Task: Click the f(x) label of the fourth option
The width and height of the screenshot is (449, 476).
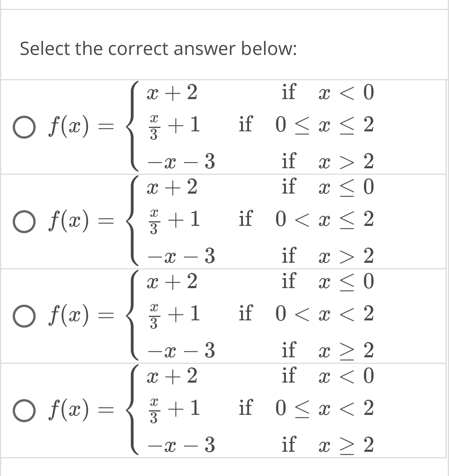Action: (x=68, y=410)
